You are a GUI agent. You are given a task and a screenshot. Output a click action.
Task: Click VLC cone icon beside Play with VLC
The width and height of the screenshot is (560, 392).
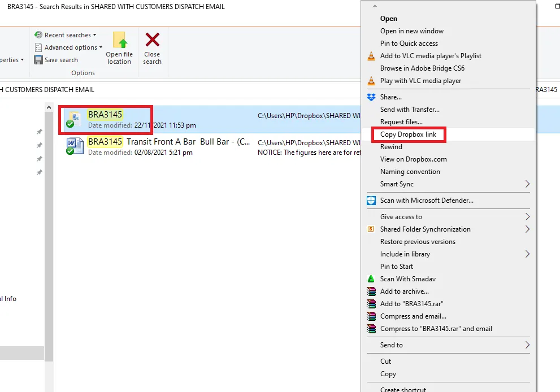pos(371,81)
